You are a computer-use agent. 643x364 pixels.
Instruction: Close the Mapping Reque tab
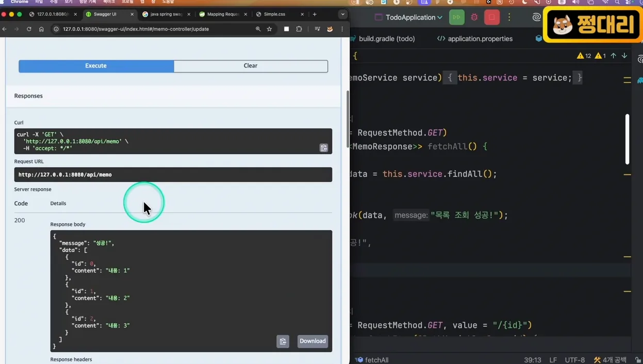point(245,14)
